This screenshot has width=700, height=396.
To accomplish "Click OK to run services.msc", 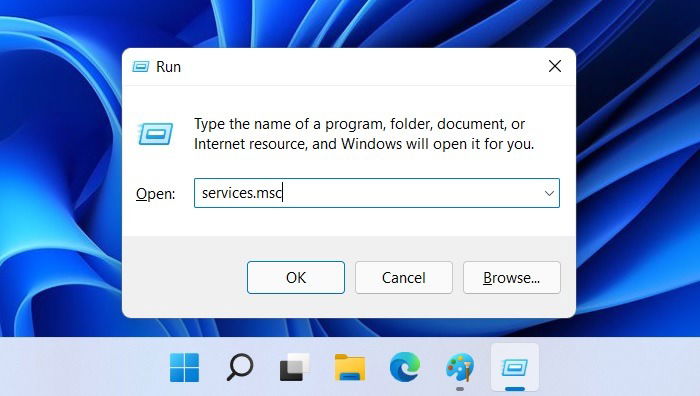I will (x=296, y=277).
